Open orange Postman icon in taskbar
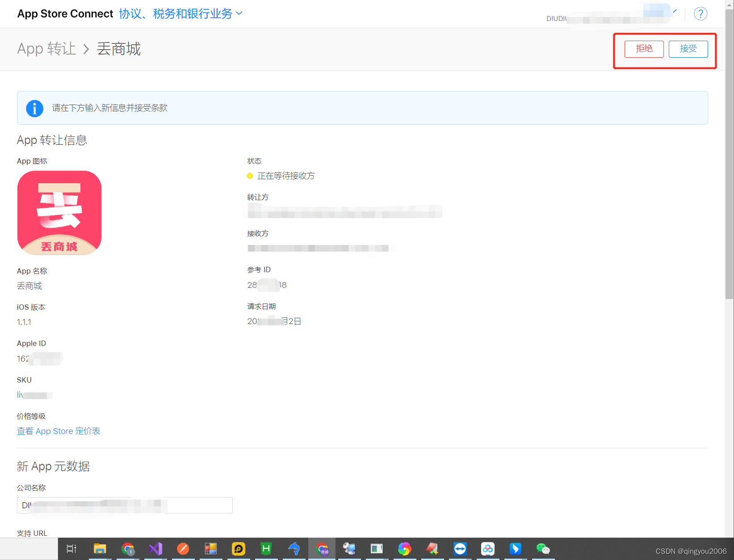 click(183, 549)
